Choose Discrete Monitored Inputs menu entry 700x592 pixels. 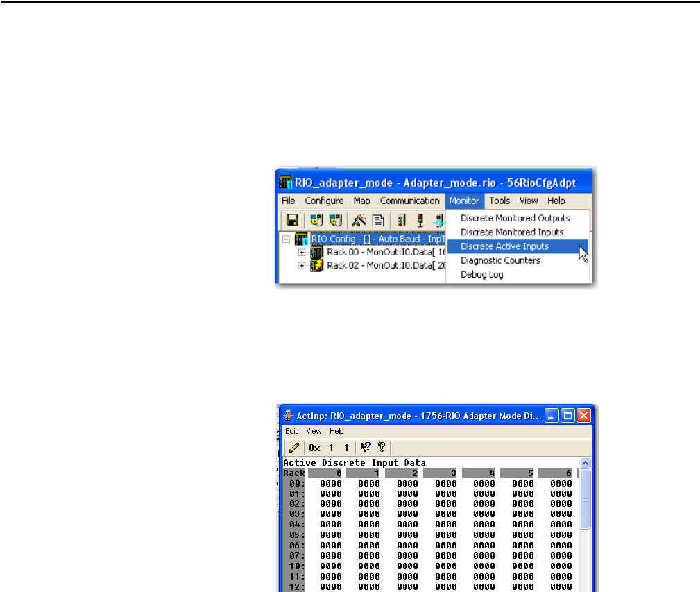point(518,232)
